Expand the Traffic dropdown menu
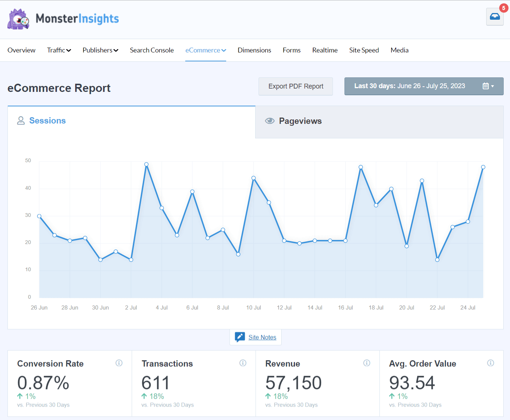 (58, 50)
